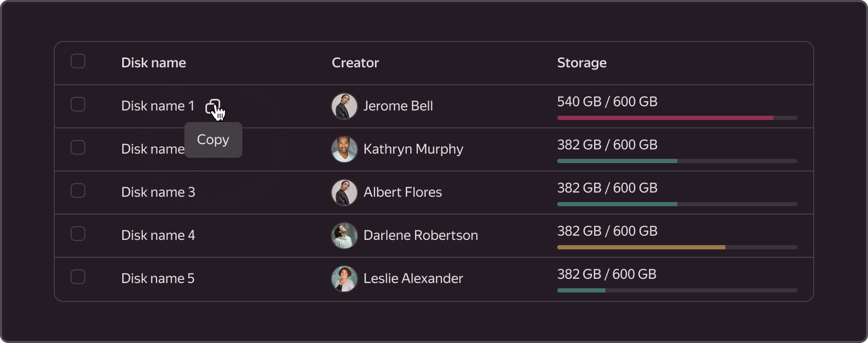
Task: Check the box for Disk name 1
Action: coord(78,104)
